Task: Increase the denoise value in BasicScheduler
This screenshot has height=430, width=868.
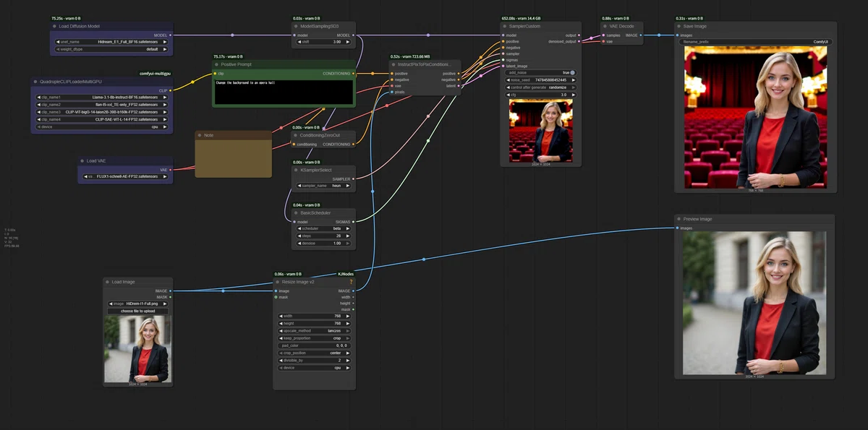Action: pyautogui.click(x=348, y=243)
